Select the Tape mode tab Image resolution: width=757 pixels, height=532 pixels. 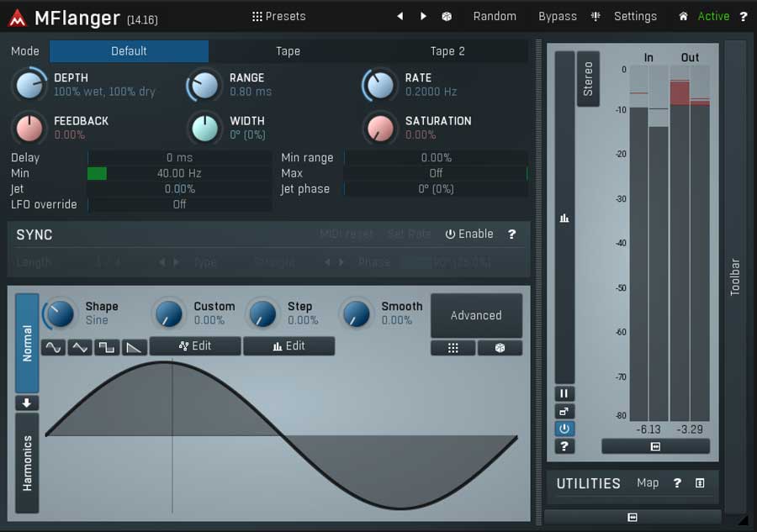click(x=289, y=51)
